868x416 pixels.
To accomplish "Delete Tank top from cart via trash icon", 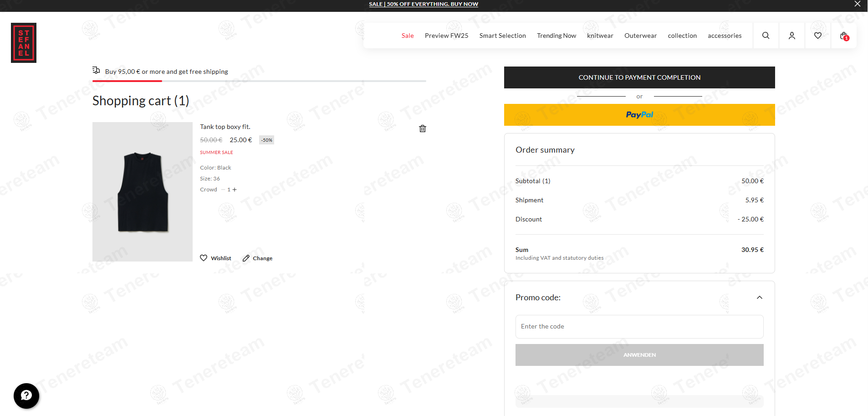I will tap(423, 128).
